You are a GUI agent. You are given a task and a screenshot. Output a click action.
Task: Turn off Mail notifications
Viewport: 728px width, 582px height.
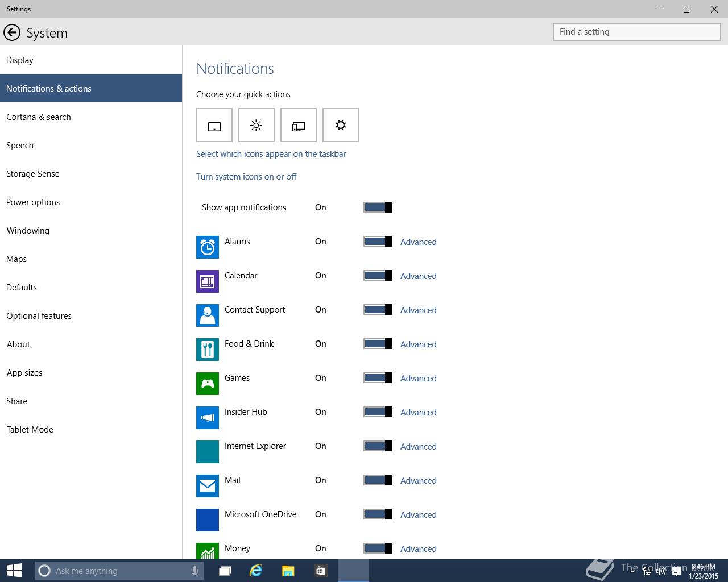click(x=378, y=480)
